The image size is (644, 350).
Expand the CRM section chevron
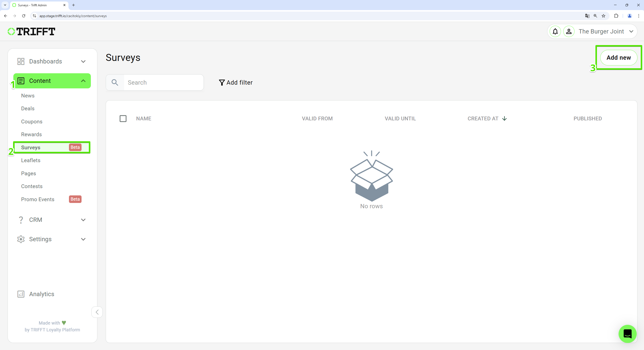pos(84,220)
